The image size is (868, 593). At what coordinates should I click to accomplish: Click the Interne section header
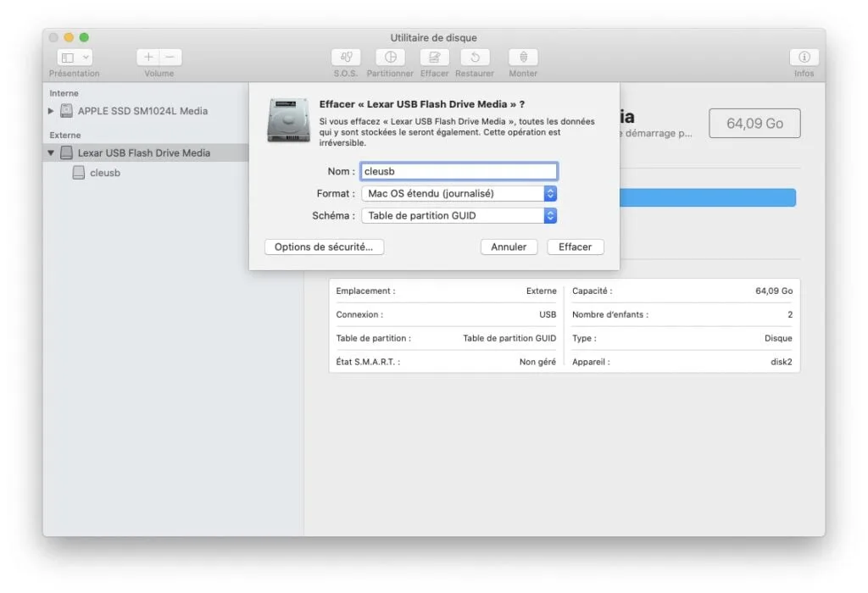tap(64, 93)
